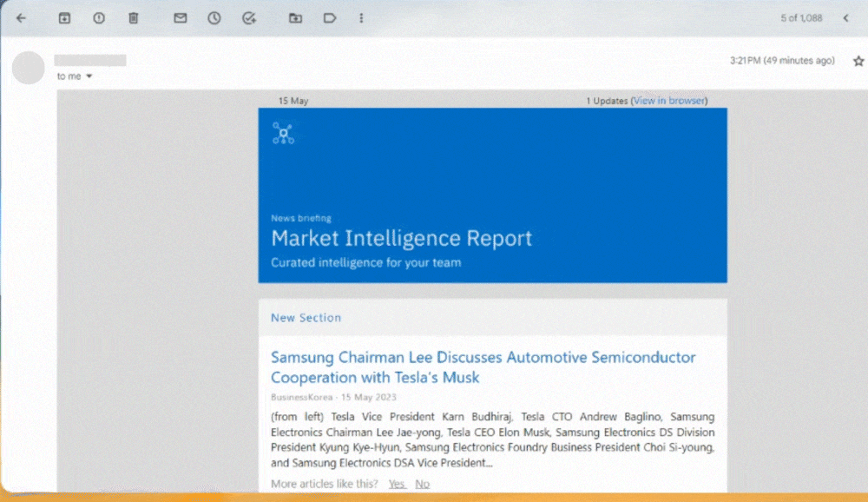
Task: Snooze email with clock icon
Action: 214,18
